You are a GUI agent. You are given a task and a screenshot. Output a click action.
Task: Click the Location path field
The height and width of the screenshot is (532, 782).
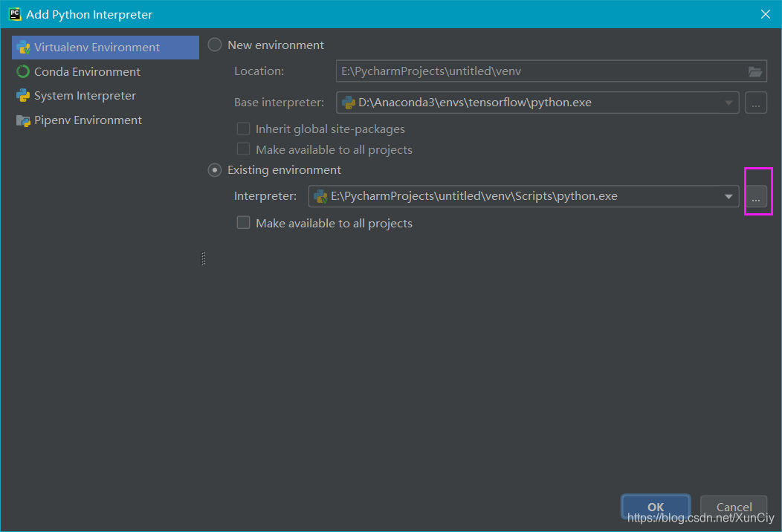tap(551, 71)
